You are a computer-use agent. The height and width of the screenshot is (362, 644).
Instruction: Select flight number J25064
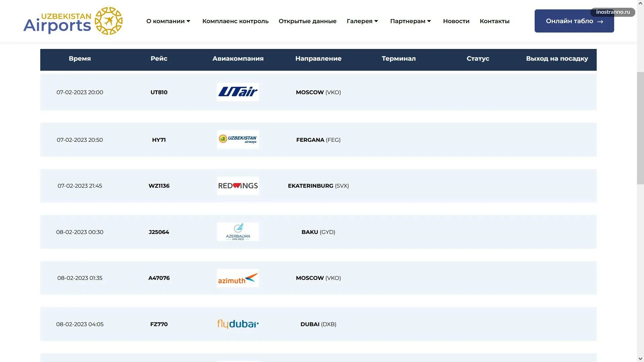[x=159, y=232]
